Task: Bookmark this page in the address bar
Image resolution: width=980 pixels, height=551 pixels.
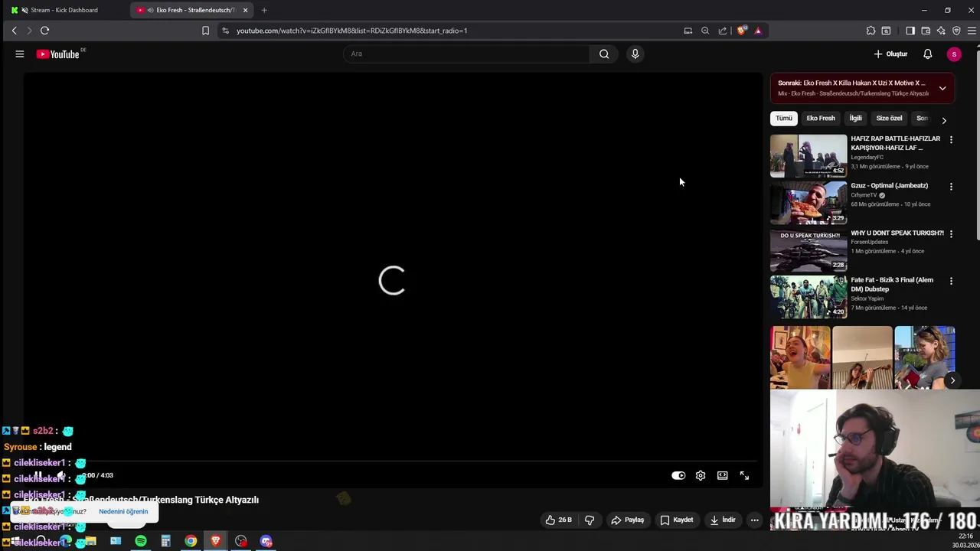Action: [205, 31]
